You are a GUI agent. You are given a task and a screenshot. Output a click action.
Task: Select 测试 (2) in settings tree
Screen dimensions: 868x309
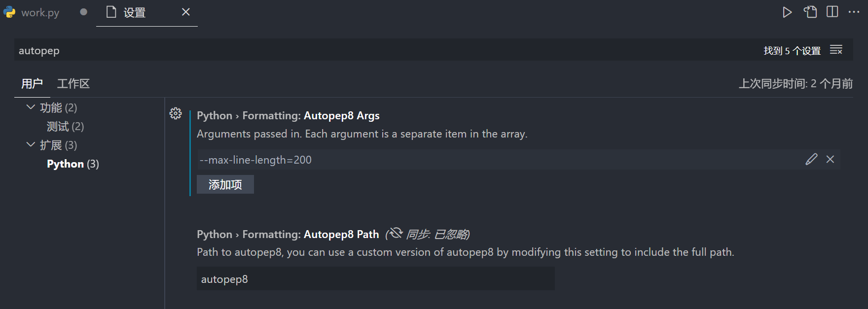(x=65, y=127)
